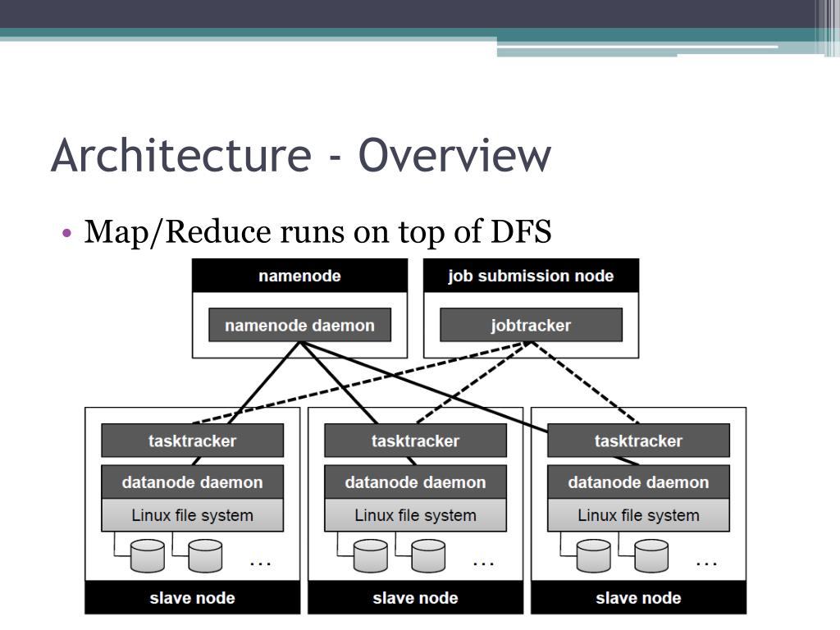840x630 pixels.
Task: Select datanode daemon in the leftmost slave node
Action: [x=192, y=482]
